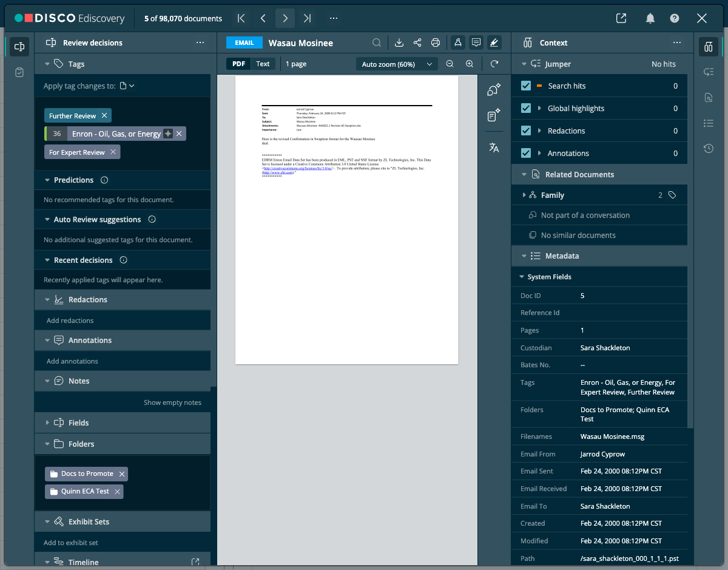Open viewer in new window icon
728x570 pixels.
point(621,18)
